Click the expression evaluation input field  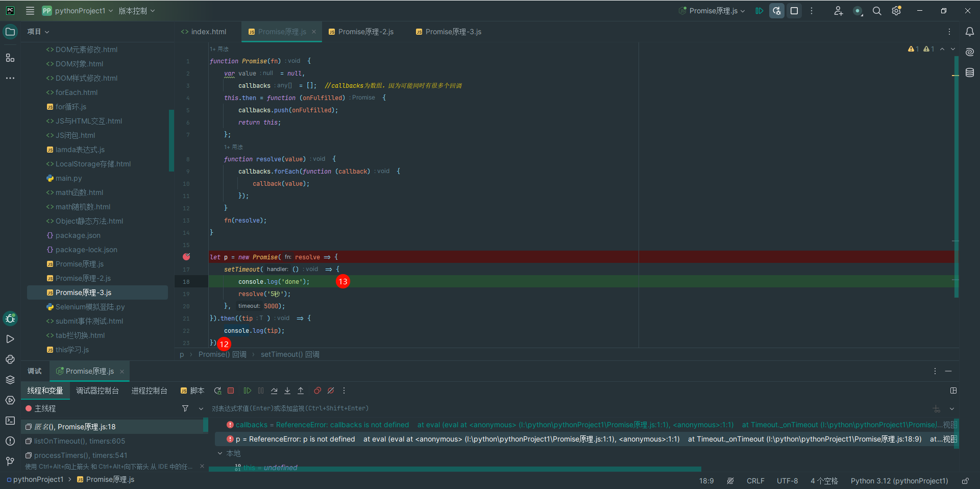coord(569,408)
